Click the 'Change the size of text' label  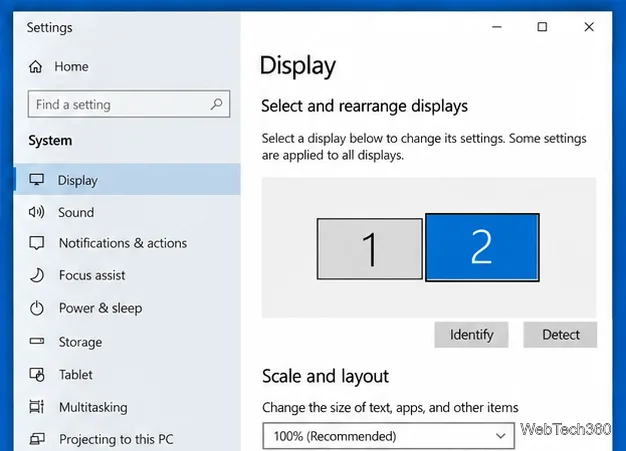[x=390, y=407]
